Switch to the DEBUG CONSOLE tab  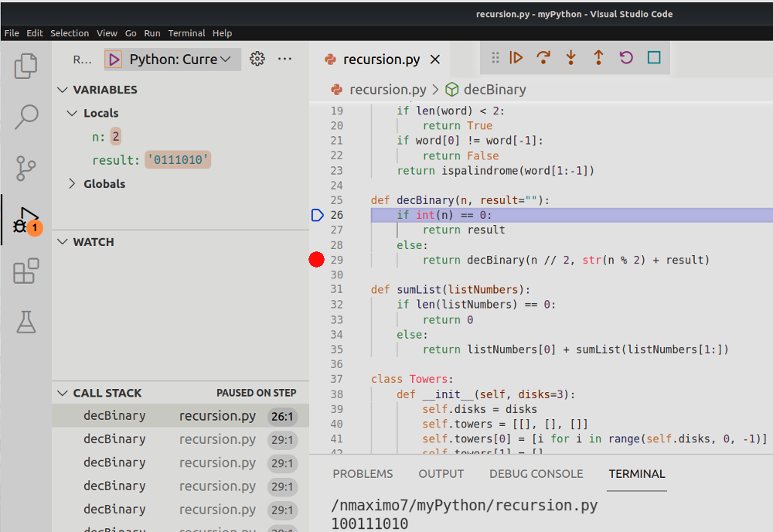[536, 474]
